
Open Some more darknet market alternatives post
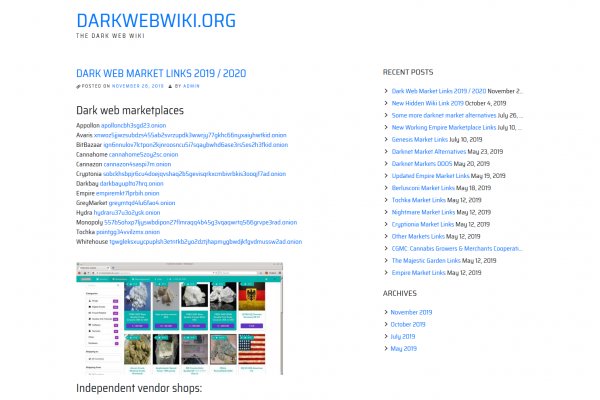coord(443,115)
